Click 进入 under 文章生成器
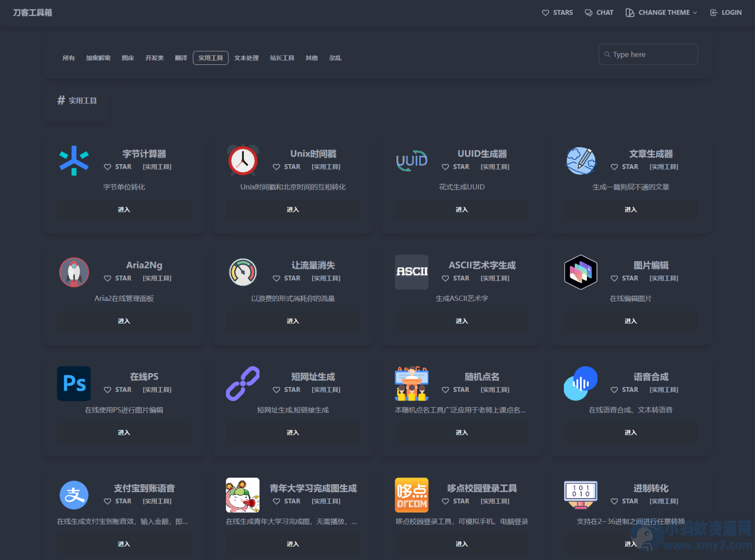 coord(631,209)
